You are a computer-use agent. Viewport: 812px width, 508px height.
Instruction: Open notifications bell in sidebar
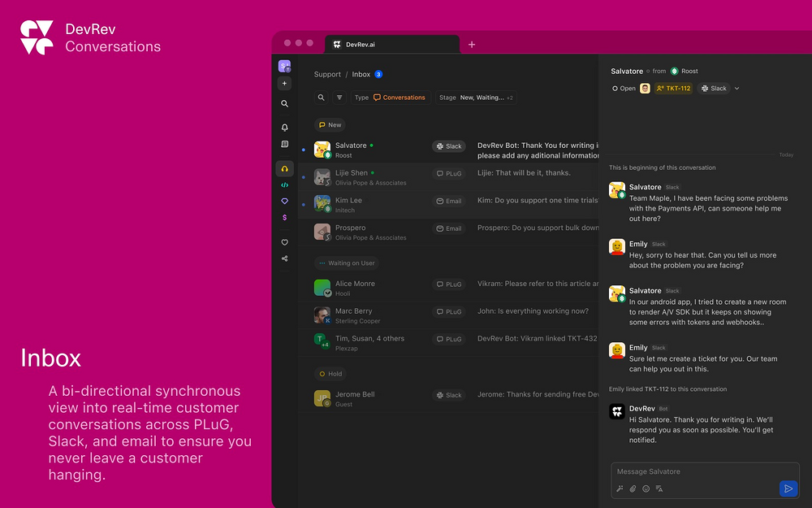tap(284, 127)
